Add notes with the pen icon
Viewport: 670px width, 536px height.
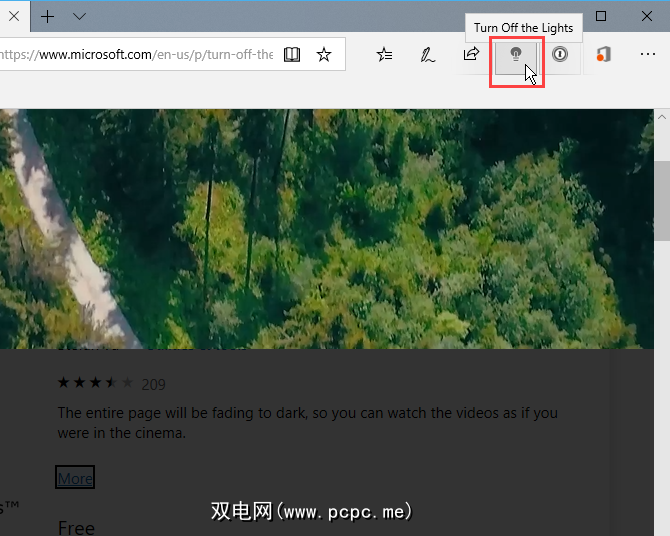[x=427, y=55]
